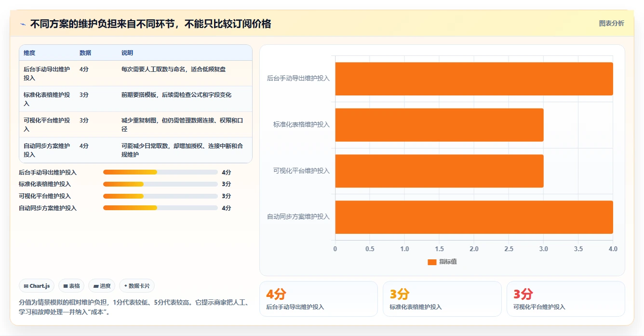Click chart axis label 自动同步方案维护投入

pyautogui.click(x=298, y=216)
